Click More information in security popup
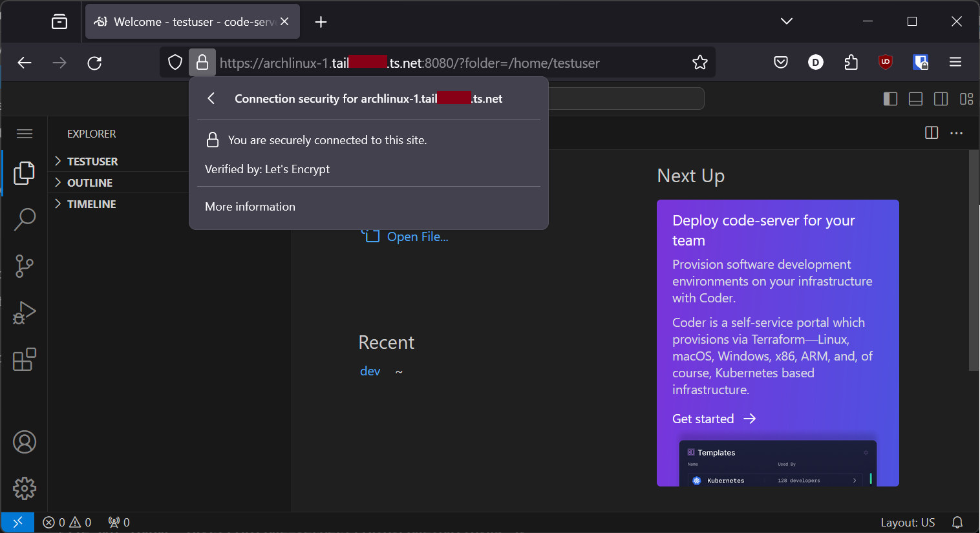 point(250,207)
